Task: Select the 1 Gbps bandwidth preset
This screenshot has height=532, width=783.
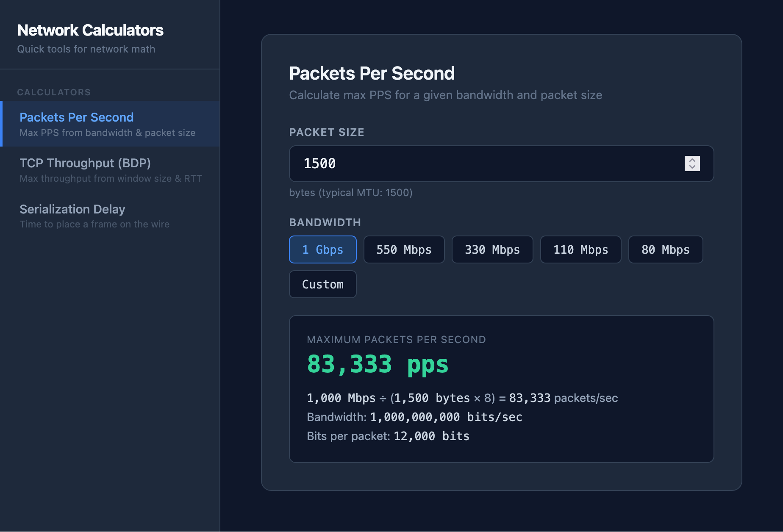Action: click(322, 249)
